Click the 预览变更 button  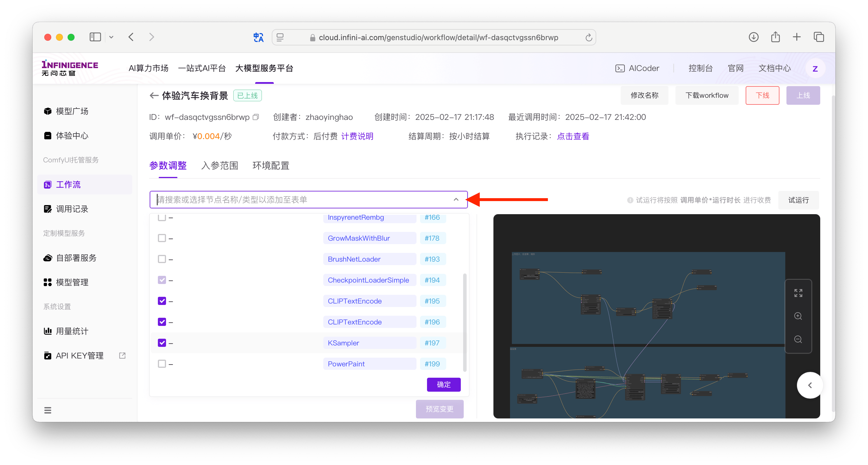pos(440,409)
